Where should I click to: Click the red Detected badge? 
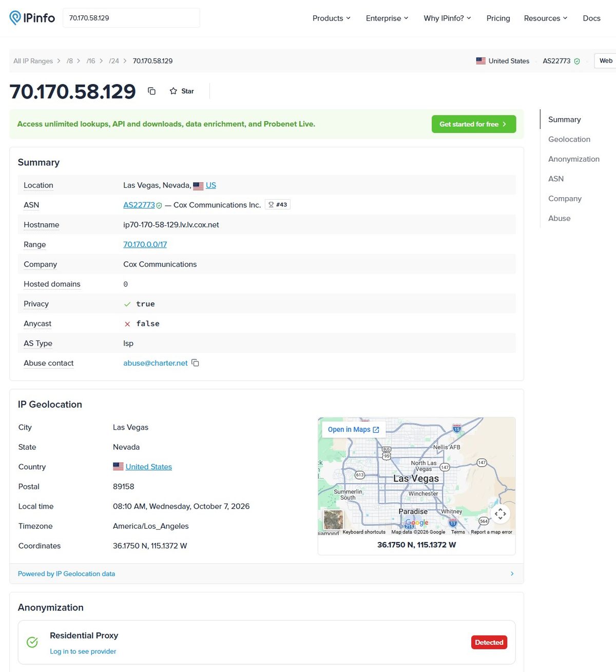[x=489, y=642]
